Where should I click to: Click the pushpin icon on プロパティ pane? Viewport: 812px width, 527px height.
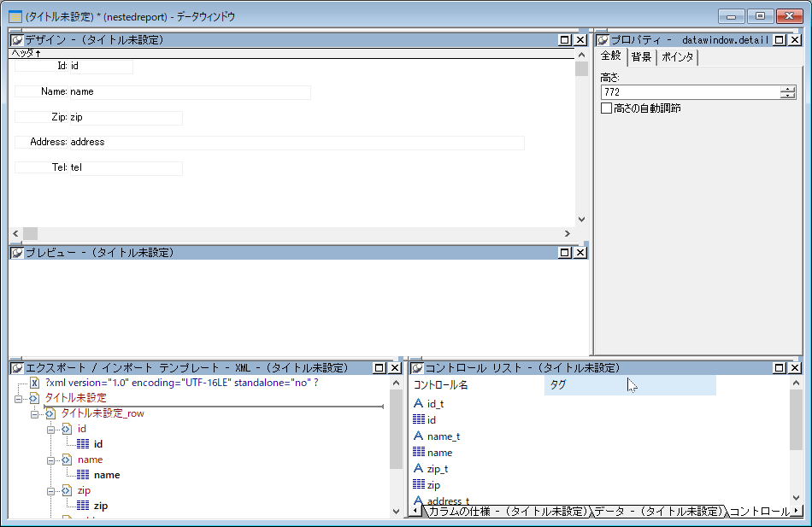tap(602, 40)
